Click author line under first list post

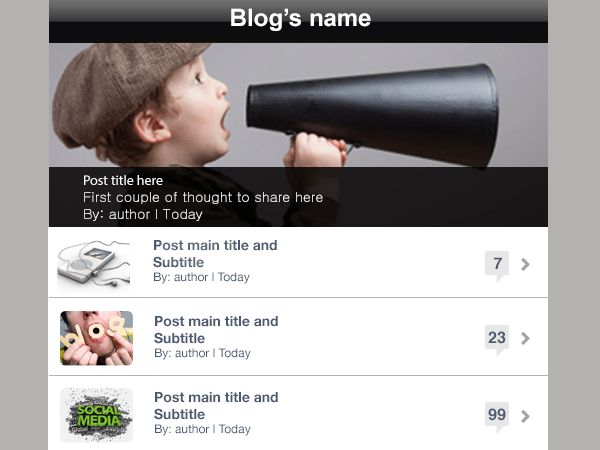pyautogui.click(x=201, y=277)
